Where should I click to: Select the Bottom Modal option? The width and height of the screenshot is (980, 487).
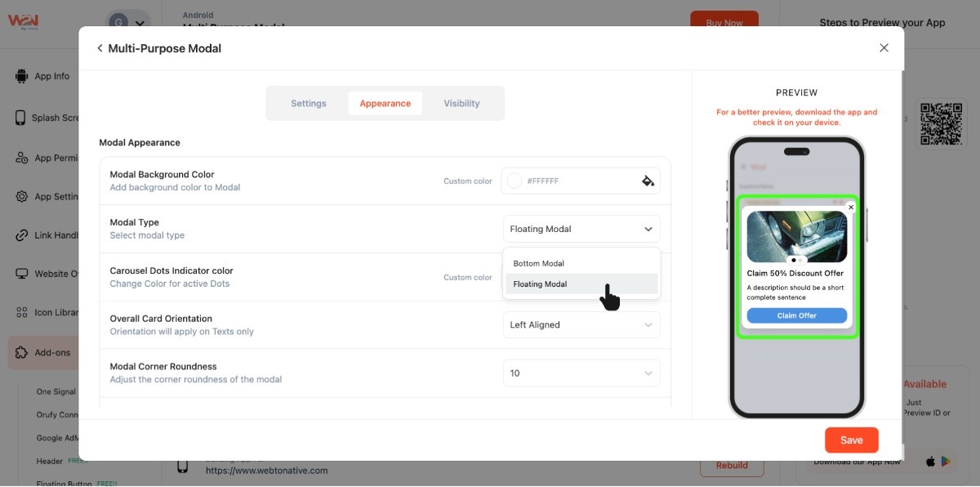coord(539,264)
